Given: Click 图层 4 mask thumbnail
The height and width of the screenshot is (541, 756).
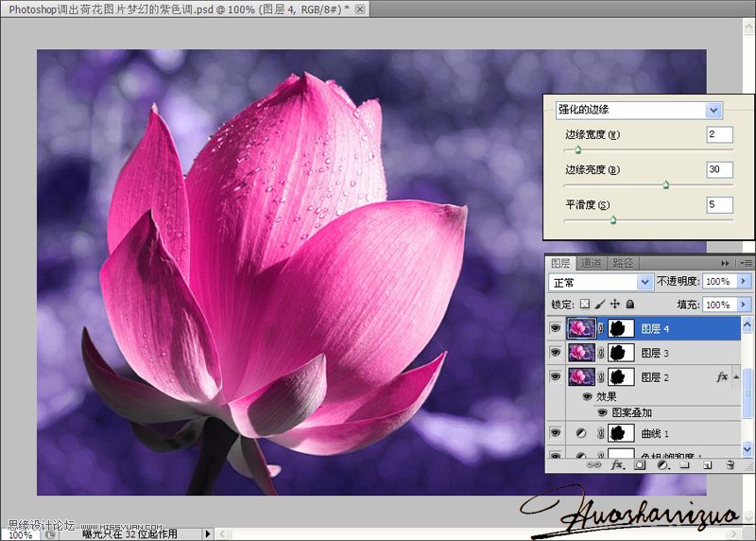Looking at the screenshot, I should click(621, 328).
